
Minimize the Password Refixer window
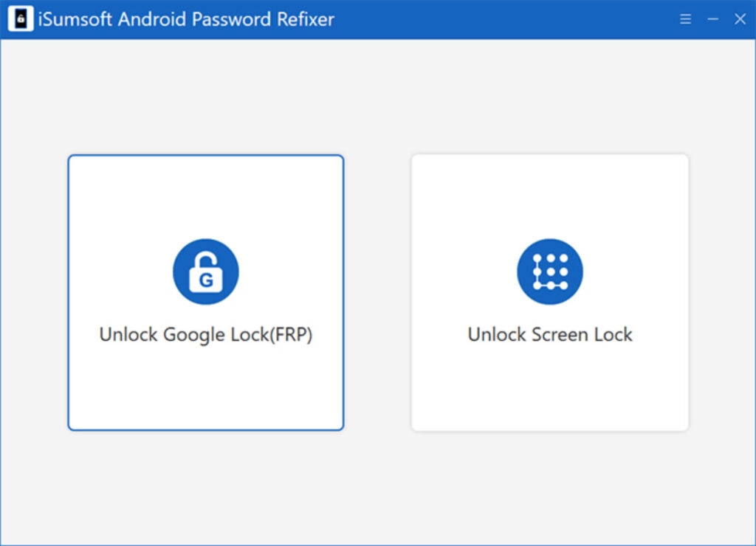point(712,19)
